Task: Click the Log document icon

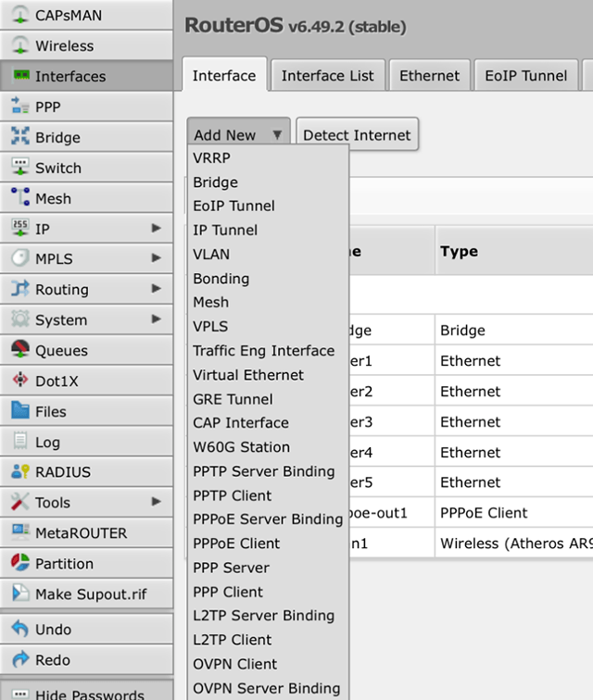Action: (x=20, y=441)
